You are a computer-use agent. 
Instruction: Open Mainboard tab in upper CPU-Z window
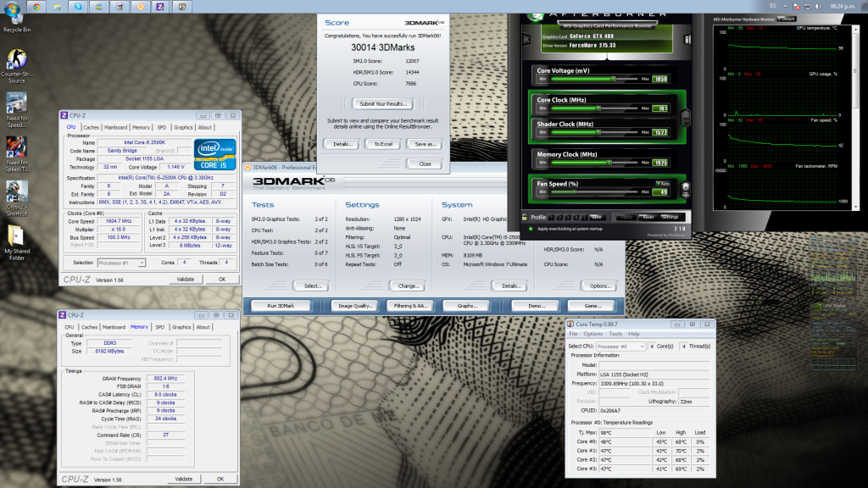click(x=115, y=127)
